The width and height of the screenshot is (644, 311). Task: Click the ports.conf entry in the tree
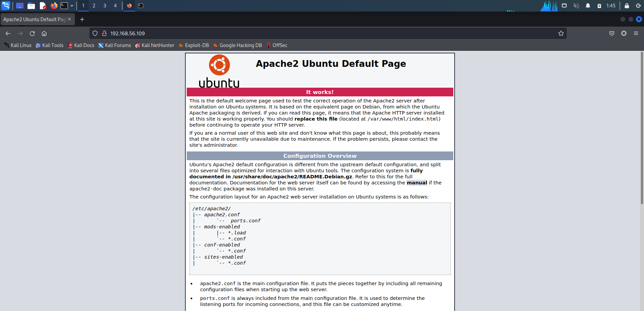click(245, 221)
